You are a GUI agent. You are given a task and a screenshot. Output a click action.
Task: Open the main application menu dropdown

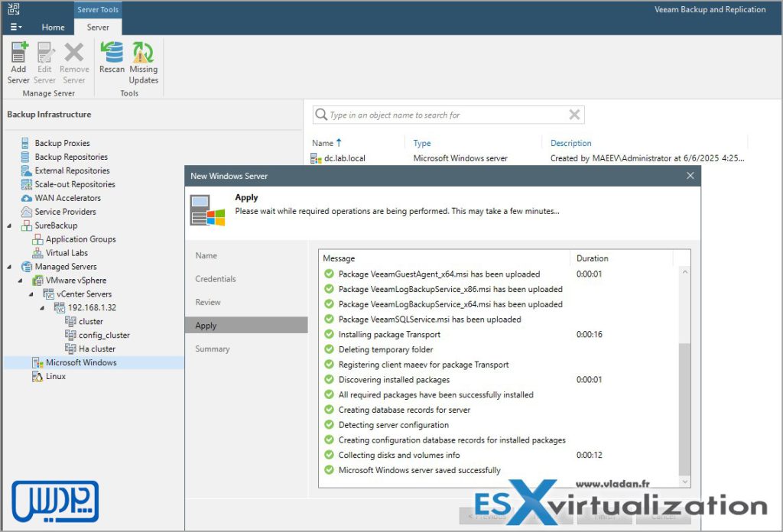tap(15, 27)
